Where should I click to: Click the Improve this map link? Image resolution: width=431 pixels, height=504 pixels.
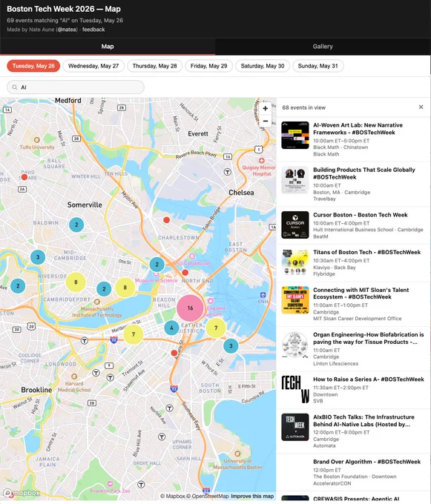[x=252, y=496]
